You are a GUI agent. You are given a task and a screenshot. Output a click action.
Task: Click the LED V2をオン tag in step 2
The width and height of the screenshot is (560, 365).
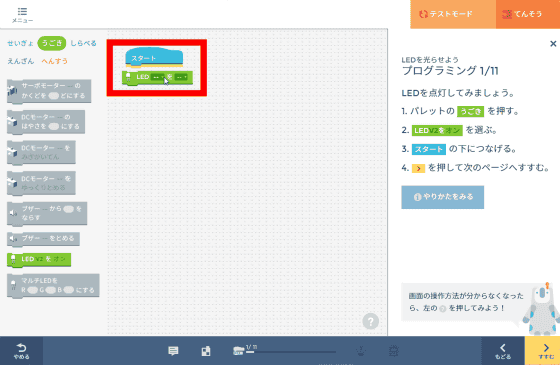[437, 130]
